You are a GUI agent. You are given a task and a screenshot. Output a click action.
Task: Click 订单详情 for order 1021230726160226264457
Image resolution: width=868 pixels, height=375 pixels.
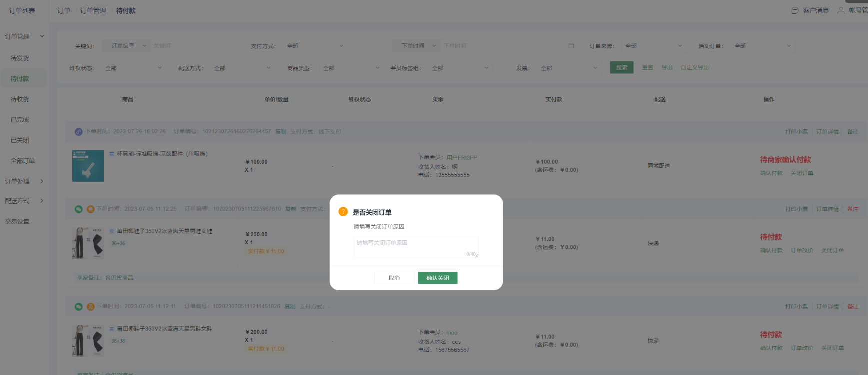pyautogui.click(x=827, y=132)
